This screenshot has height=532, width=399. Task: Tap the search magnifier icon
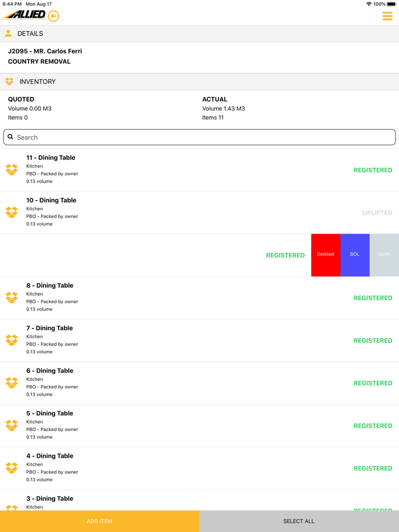click(10, 137)
